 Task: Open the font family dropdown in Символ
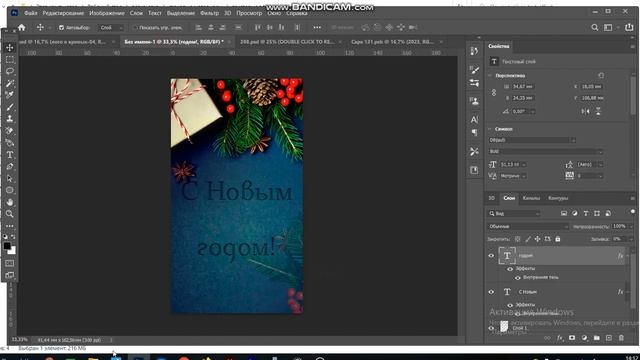click(x=532, y=140)
